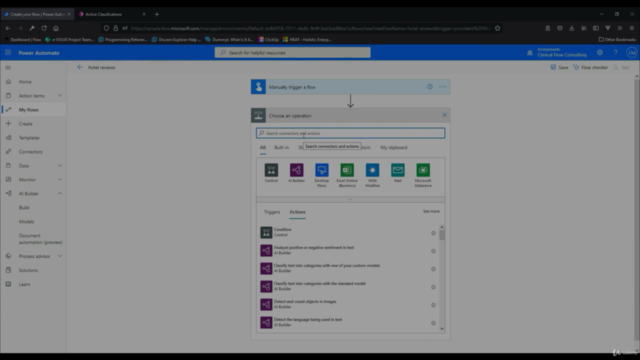Click See more actions link
The image size is (640, 360).
[x=431, y=211]
